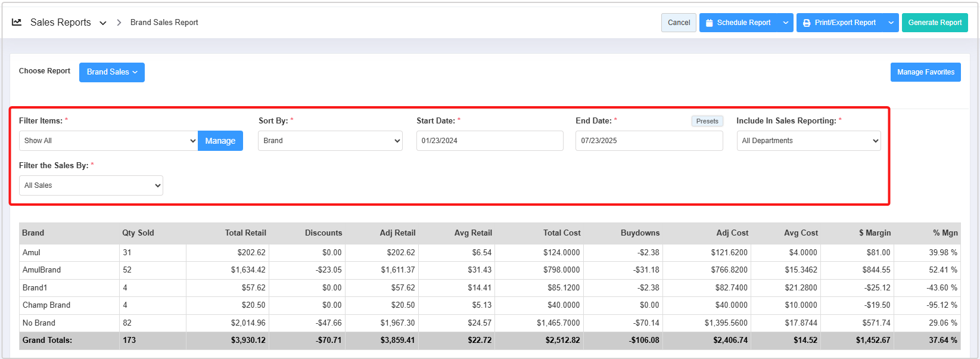Click the Brand Sales Report breadcrumb

point(164,23)
